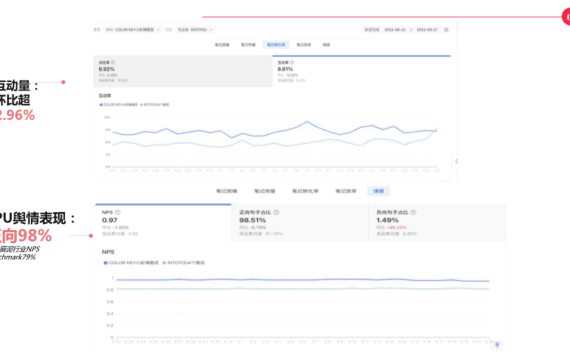570x360 pixels.
Task: Click the back-to-top arrow icon
Action: pyautogui.click(x=497, y=345)
